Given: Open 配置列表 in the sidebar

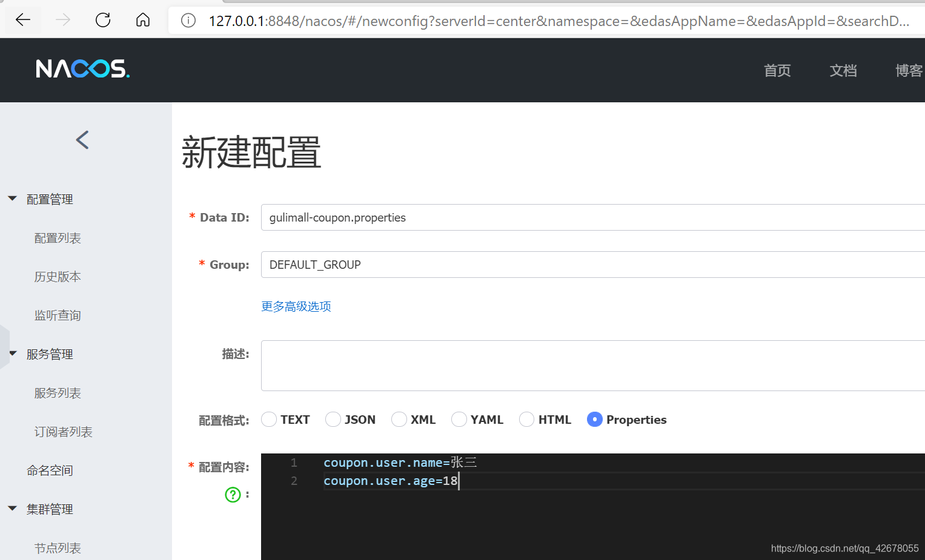Looking at the screenshot, I should pyautogui.click(x=58, y=238).
